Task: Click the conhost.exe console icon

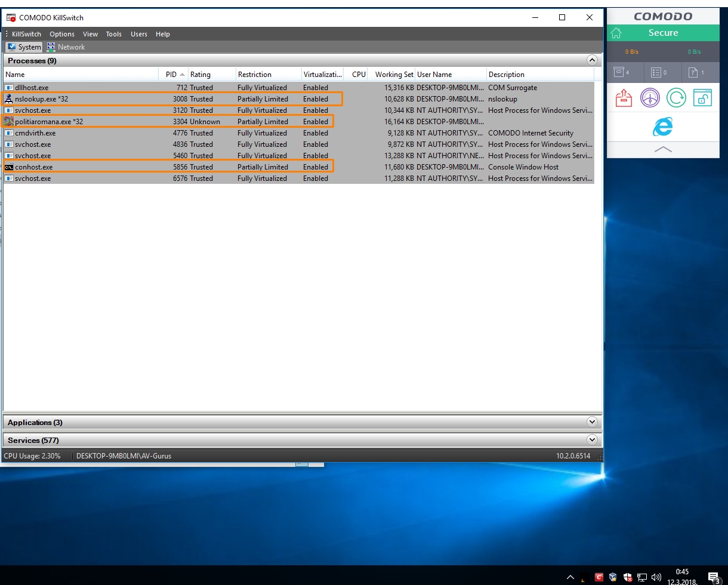Action: tap(9, 167)
